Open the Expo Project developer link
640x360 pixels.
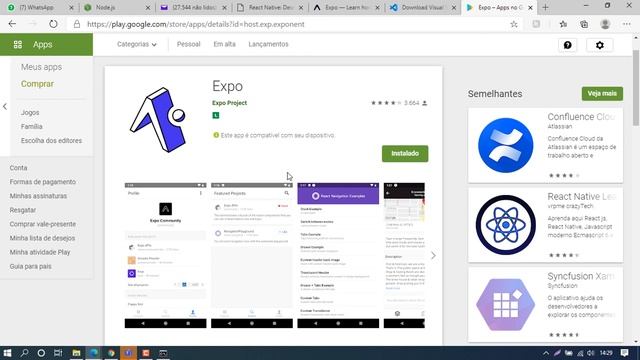229,103
